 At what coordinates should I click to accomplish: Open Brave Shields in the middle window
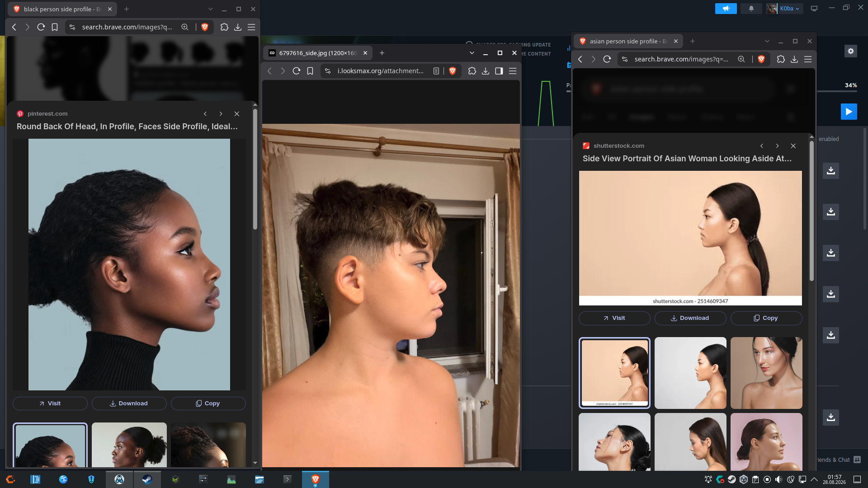tap(453, 71)
